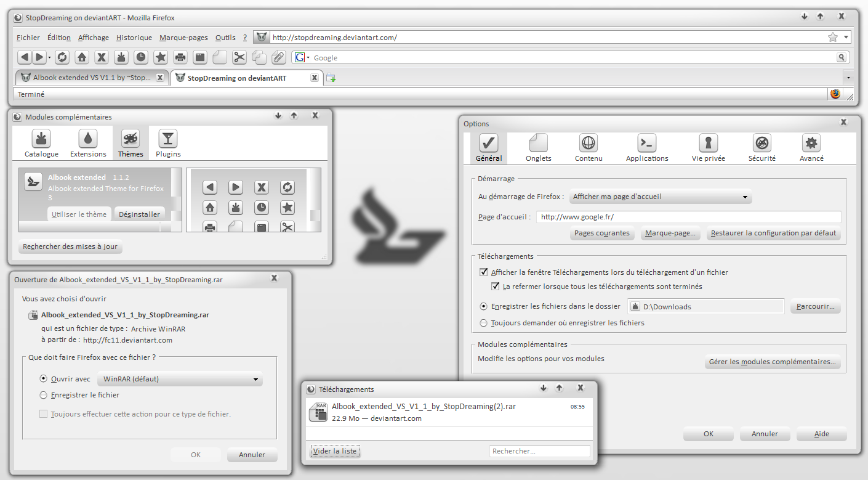This screenshot has height=480, width=868.
Task: Open Contenu panel in Options
Action: [x=589, y=148]
